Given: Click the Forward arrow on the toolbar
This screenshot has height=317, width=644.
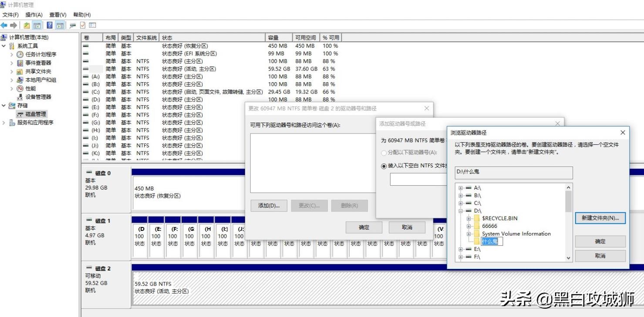Looking at the screenshot, I should [13, 25].
